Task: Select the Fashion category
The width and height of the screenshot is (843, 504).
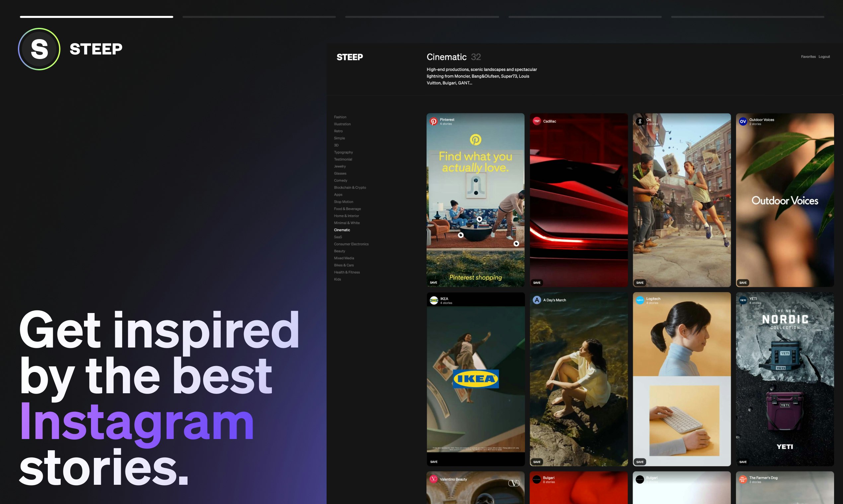Action: pos(340,117)
